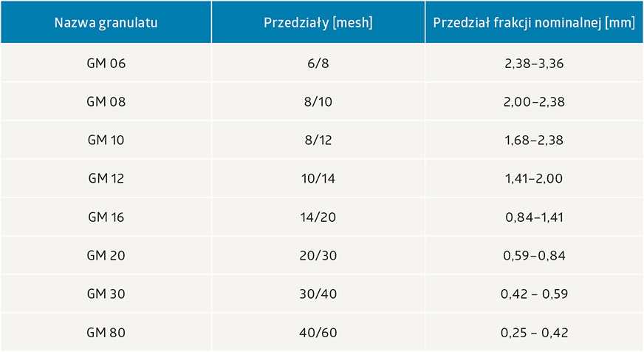Screen dimensions: 644x352
Task: Click the 'Przedział frakcji nominalnej [mm]' header
Action: click(x=534, y=22)
